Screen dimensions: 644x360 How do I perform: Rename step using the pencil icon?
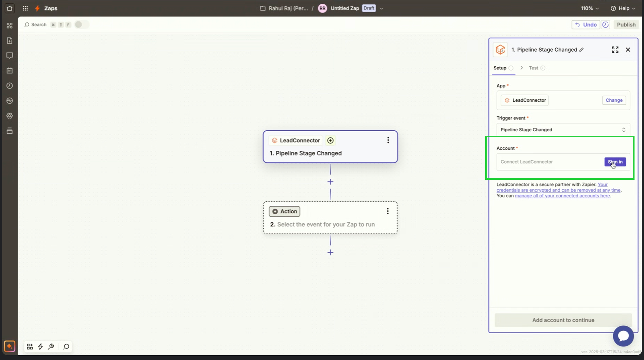[x=581, y=49]
